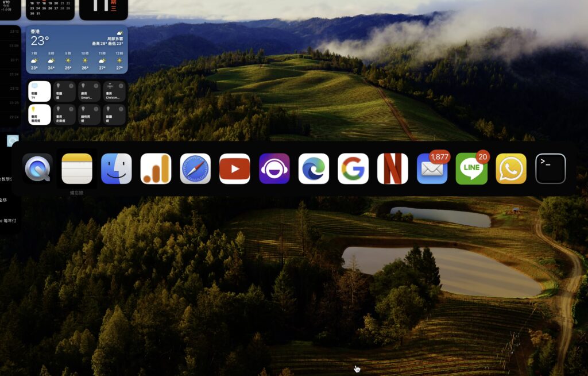This screenshot has height=376, width=588.
Task: Toggle the white TV home tile
Action: pos(39,90)
